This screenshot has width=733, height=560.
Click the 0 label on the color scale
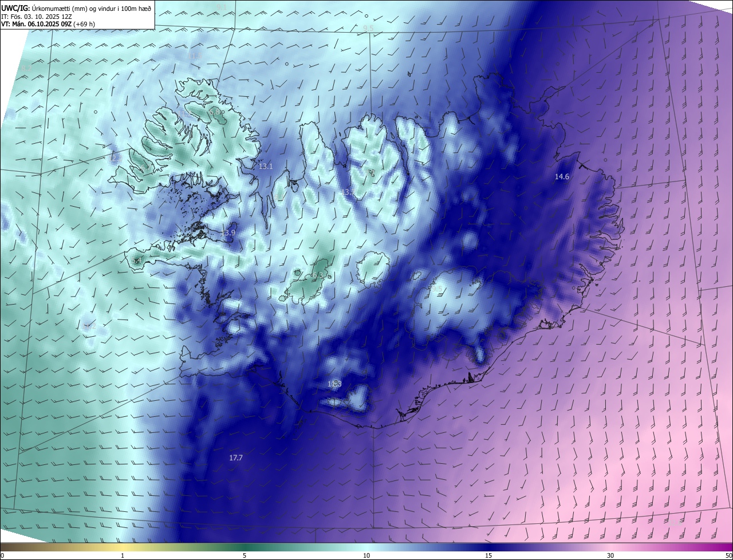(x=2, y=555)
